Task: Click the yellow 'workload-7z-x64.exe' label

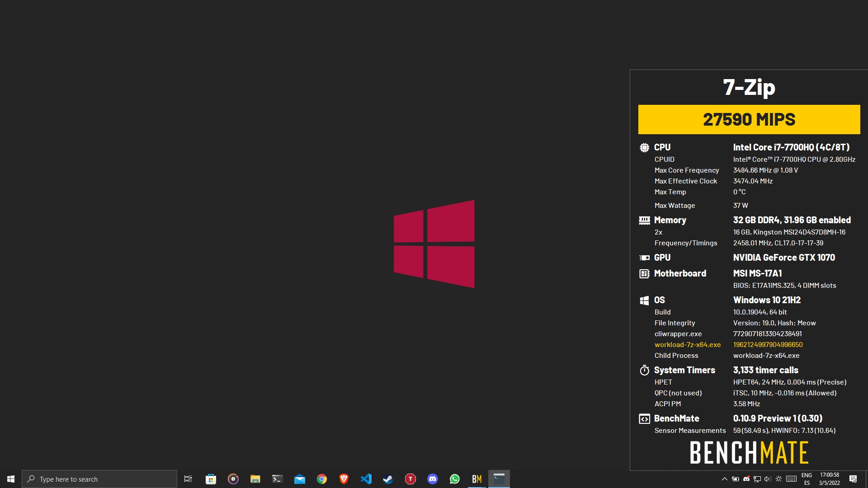Action: 688,345
